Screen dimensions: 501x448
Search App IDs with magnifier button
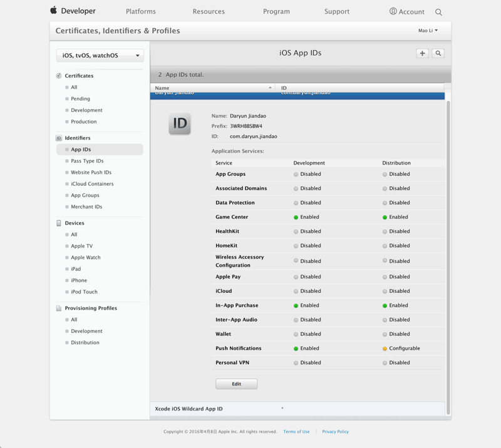438,53
